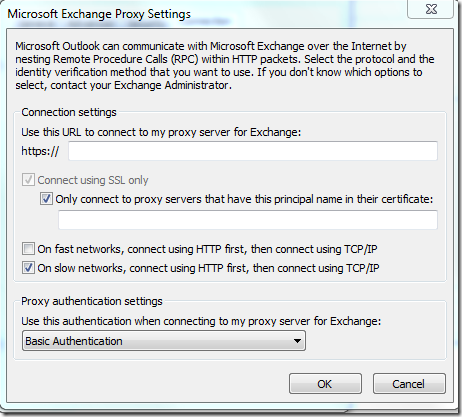
Task: Confirm settings with the OK button
Action: coord(325,384)
